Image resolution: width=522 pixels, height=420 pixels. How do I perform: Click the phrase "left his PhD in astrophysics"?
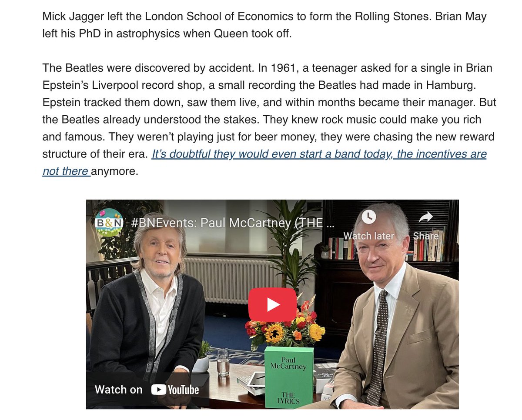[111, 34]
